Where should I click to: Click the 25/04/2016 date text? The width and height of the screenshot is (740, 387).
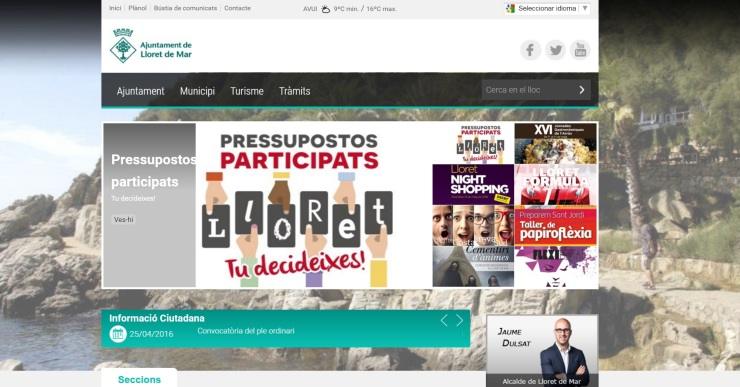coord(151,334)
